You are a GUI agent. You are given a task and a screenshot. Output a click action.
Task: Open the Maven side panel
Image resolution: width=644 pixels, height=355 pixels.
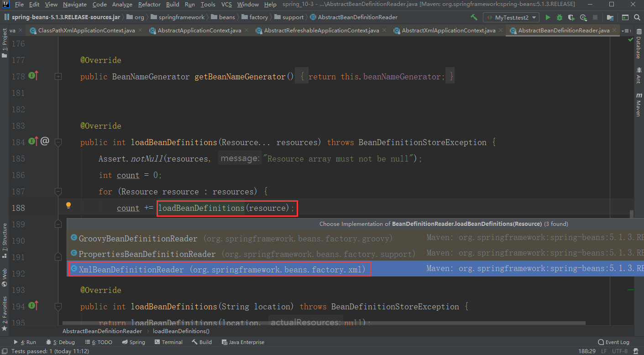point(639,104)
